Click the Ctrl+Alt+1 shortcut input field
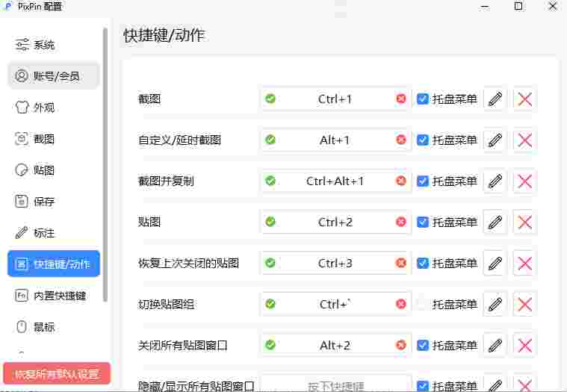 tap(335, 181)
